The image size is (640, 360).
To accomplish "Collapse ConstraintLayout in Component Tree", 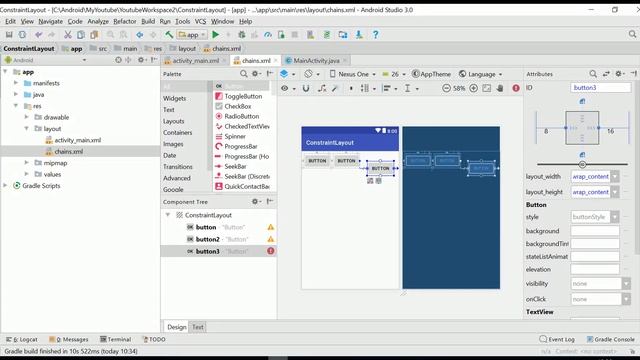I will (168, 215).
